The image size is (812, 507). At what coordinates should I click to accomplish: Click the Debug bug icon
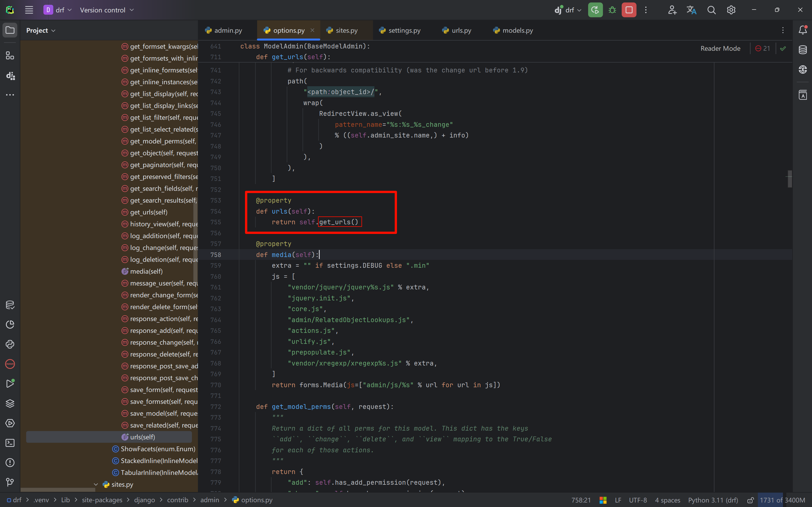coord(612,10)
